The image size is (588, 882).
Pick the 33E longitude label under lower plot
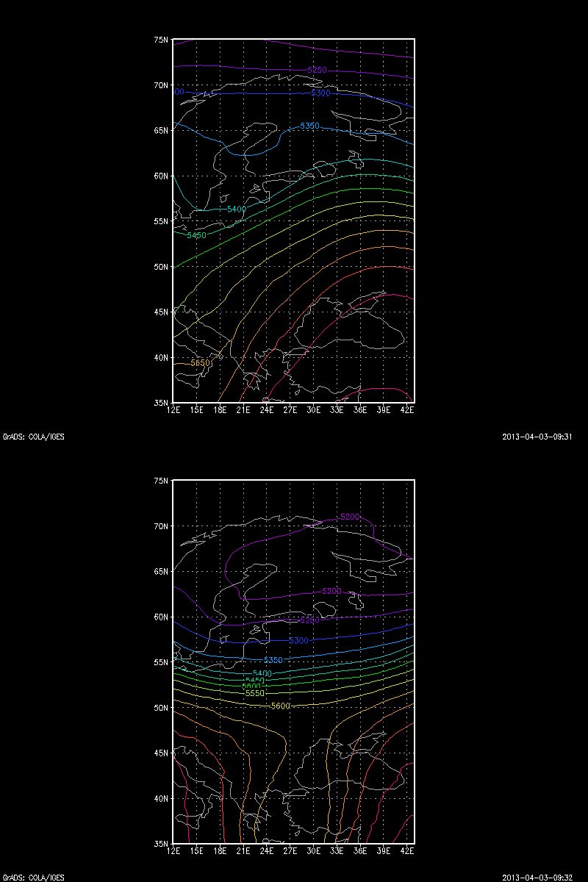pyautogui.click(x=337, y=851)
